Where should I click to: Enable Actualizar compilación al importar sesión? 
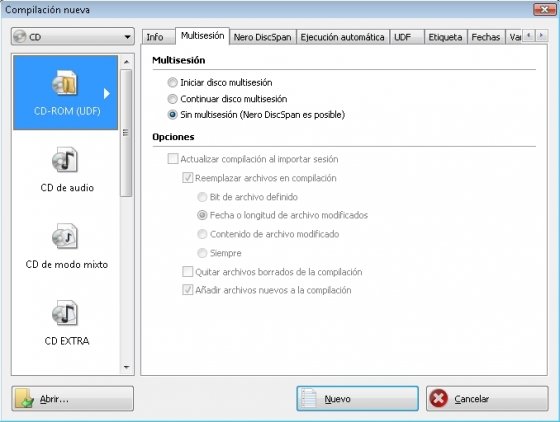point(173,159)
